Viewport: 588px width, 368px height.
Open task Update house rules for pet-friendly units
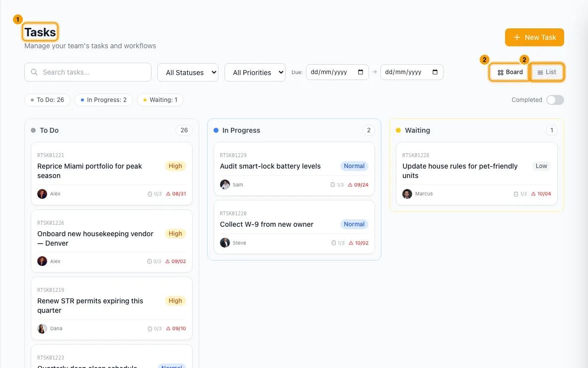460,171
